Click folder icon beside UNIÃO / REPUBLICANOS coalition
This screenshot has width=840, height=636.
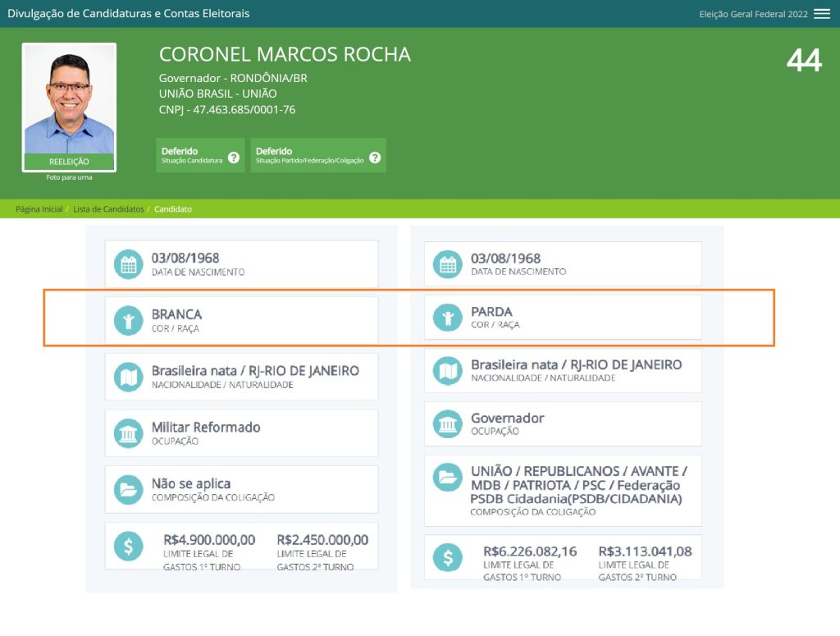click(x=447, y=477)
